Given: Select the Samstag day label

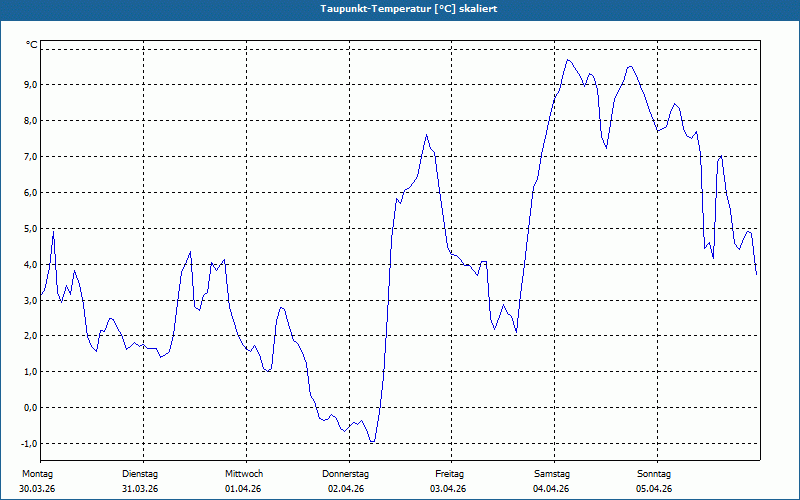Looking at the screenshot, I should (x=552, y=474).
